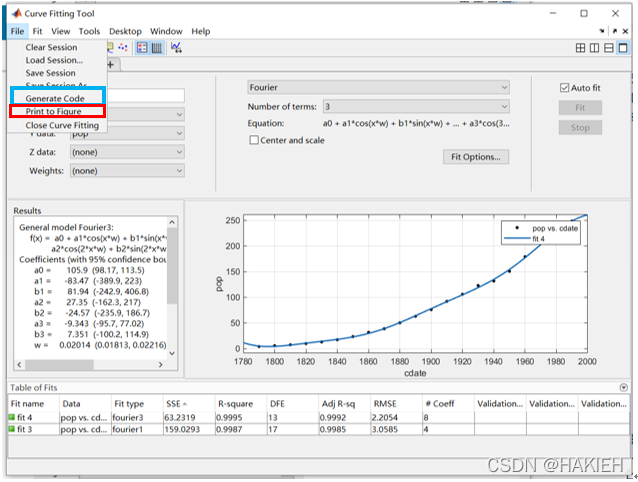Click the R-square column header
Screen dimensions: 638x482
240,404
